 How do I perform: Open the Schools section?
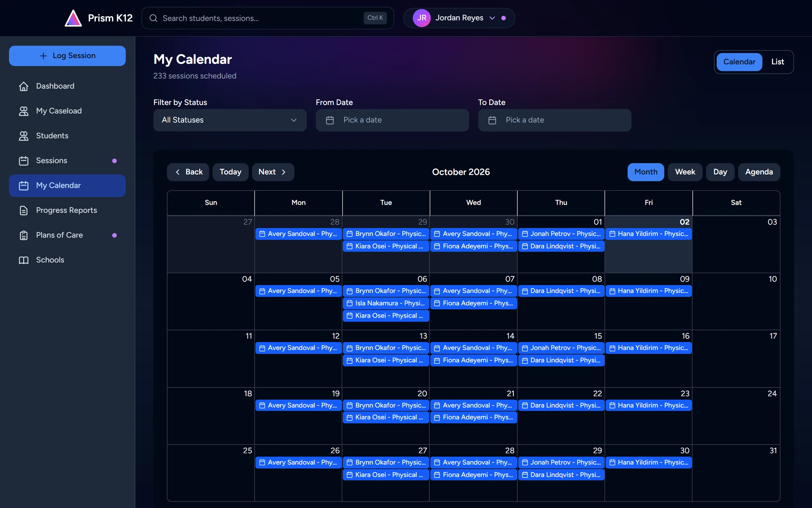(67, 260)
